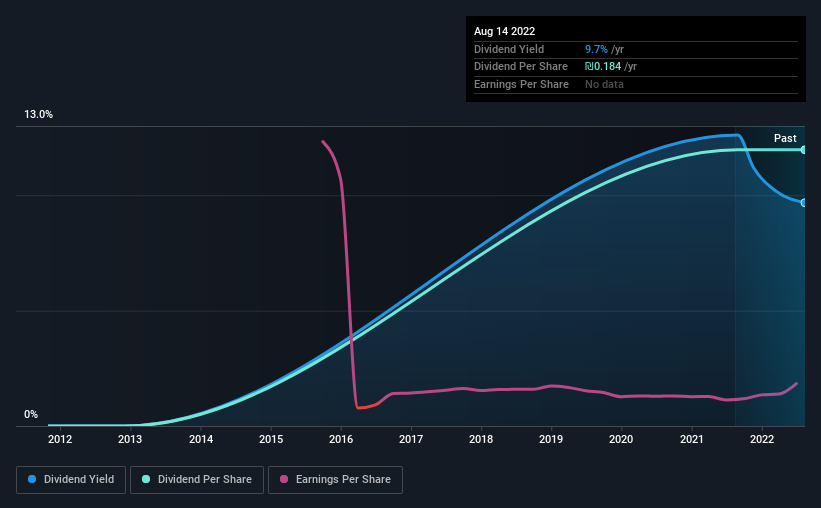Select the 2015 x-axis label
Viewport: 821px width, 508px height.
[x=271, y=439]
